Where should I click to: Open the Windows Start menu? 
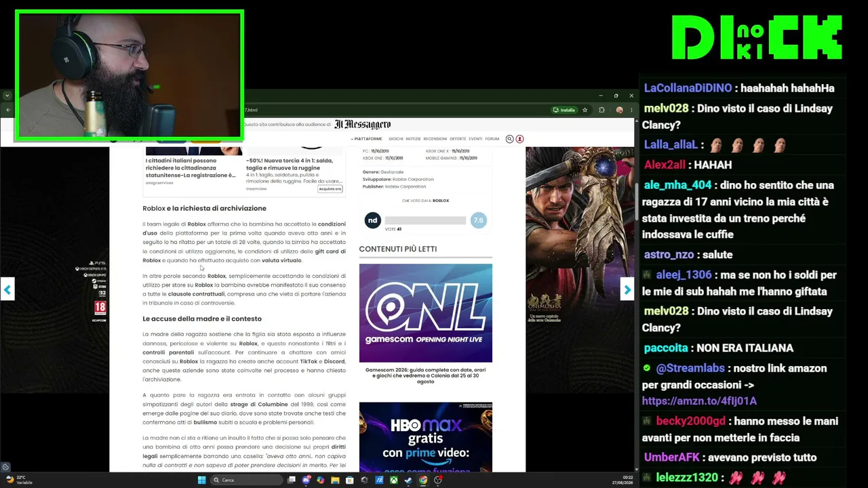pos(201,480)
